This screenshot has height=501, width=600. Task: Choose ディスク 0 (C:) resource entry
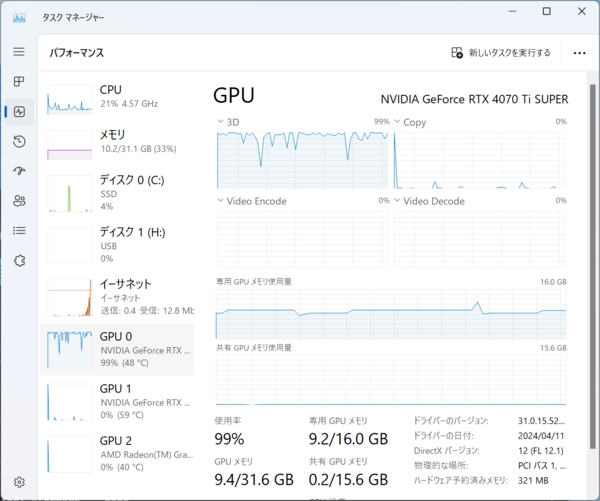click(120, 192)
